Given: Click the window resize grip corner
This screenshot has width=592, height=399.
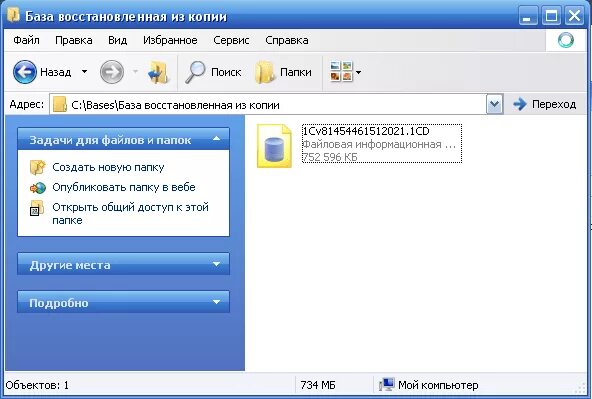Looking at the screenshot, I should click(580, 388).
